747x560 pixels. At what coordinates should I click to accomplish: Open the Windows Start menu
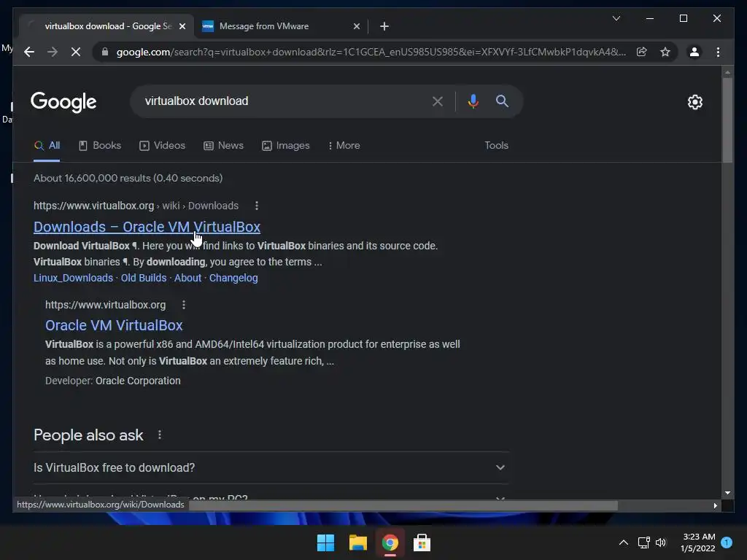tap(325, 542)
